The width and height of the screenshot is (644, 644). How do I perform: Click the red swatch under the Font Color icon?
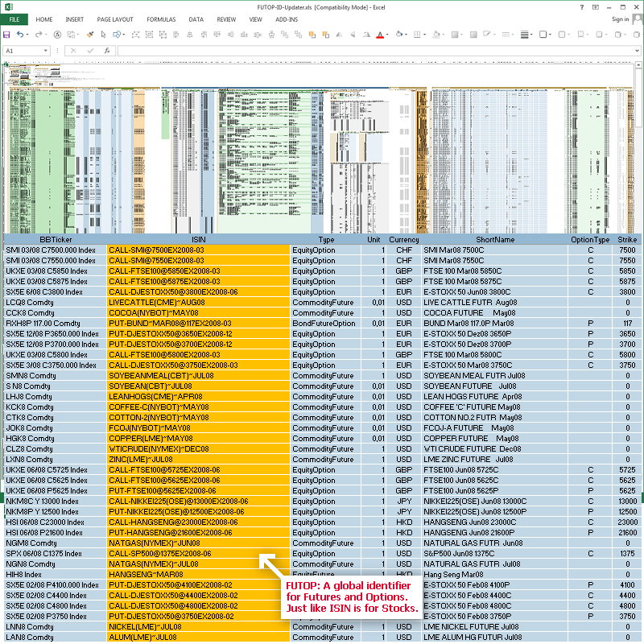pyautogui.click(x=380, y=37)
